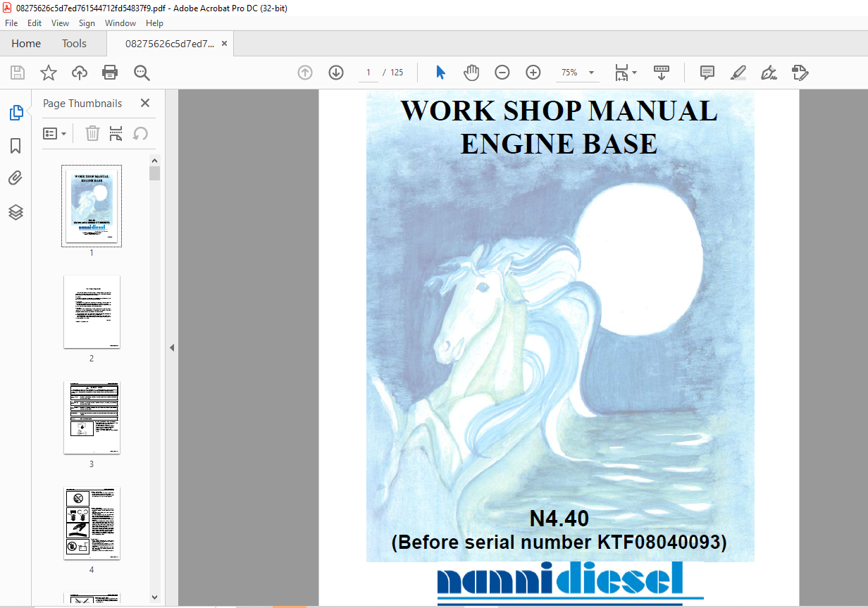Close the open document tab
The image size is (868, 608).
coord(224,44)
